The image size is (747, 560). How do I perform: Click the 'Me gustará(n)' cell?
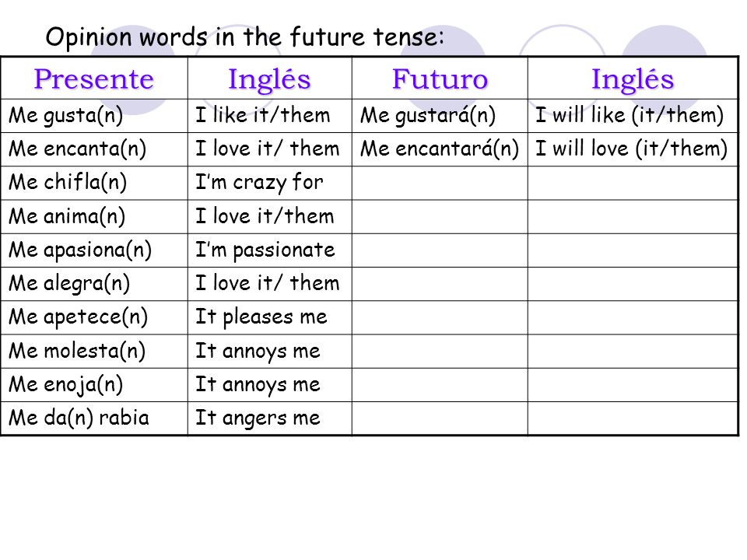(440, 116)
